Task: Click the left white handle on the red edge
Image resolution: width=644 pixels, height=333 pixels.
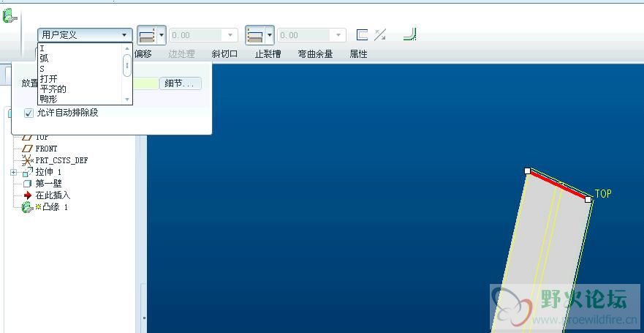Action: click(527, 171)
